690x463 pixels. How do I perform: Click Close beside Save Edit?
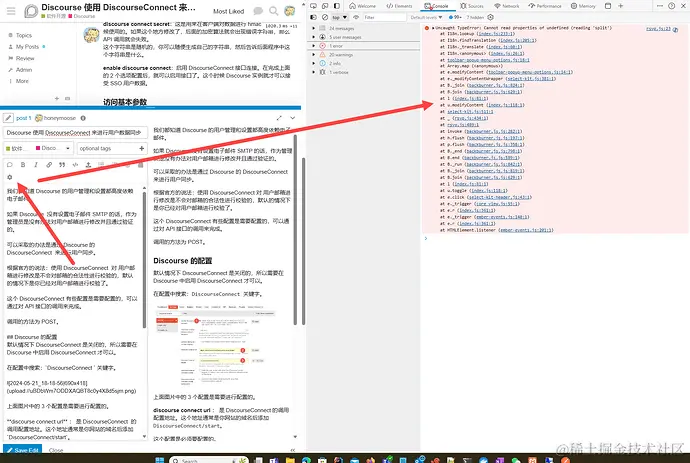(x=56, y=450)
